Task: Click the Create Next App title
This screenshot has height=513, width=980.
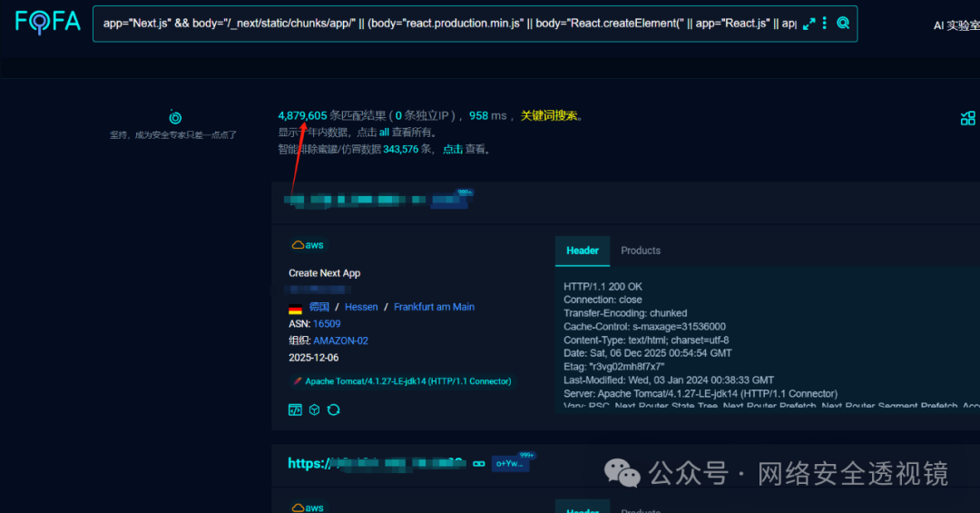Action: (x=324, y=273)
